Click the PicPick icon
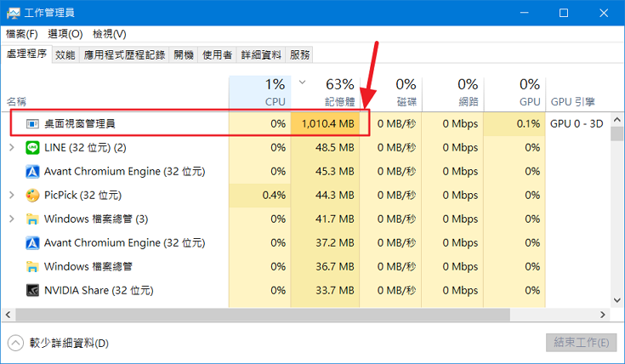 point(32,196)
